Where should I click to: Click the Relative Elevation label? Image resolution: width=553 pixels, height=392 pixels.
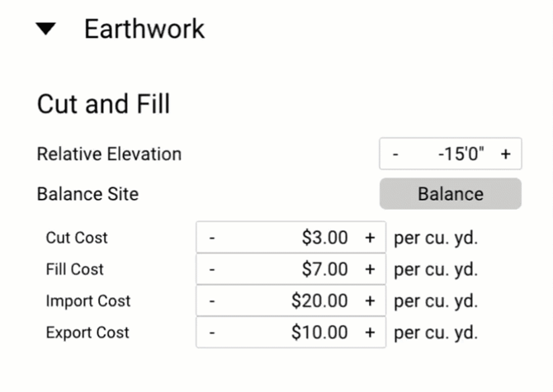[x=109, y=154]
